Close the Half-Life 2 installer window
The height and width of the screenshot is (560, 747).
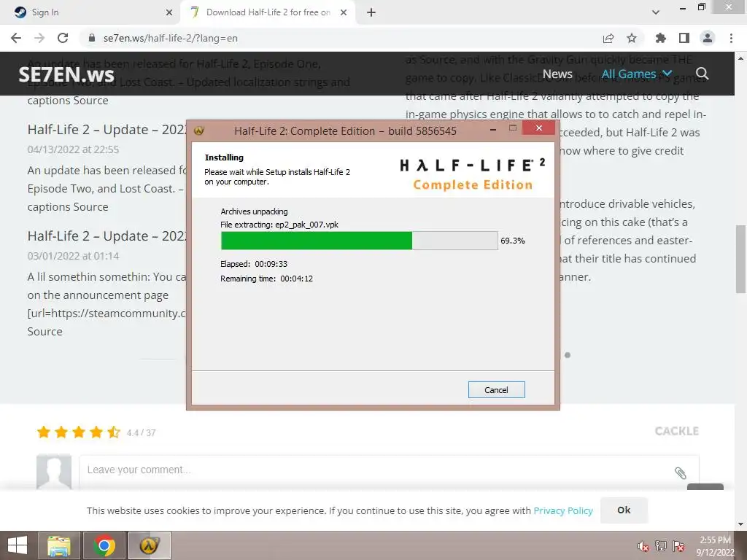539,128
